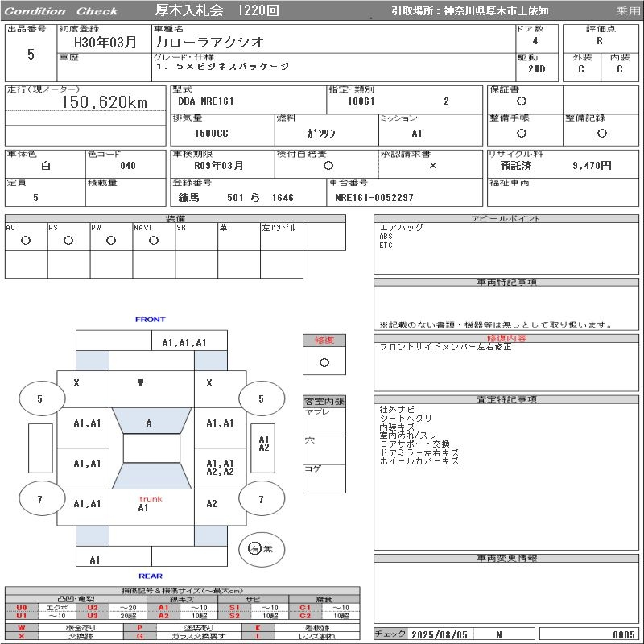Click the SR equipment cell
Image resolution: width=644 pixels, height=644 pixels.
(x=196, y=237)
